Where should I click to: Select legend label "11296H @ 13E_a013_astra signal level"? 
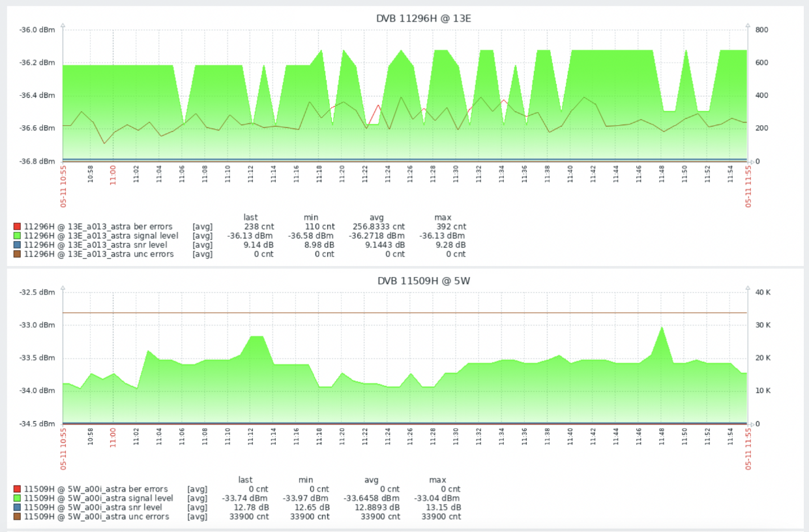(101, 235)
